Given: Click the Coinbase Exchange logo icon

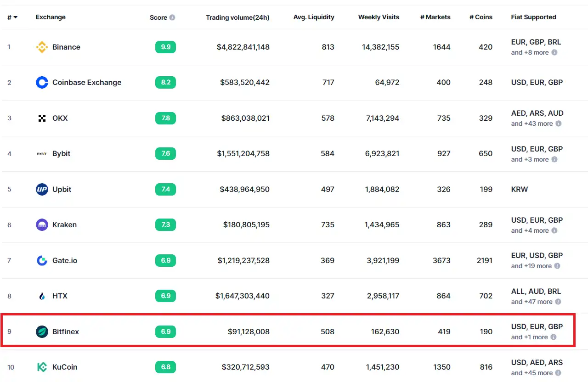Looking at the screenshot, I should (x=42, y=83).
